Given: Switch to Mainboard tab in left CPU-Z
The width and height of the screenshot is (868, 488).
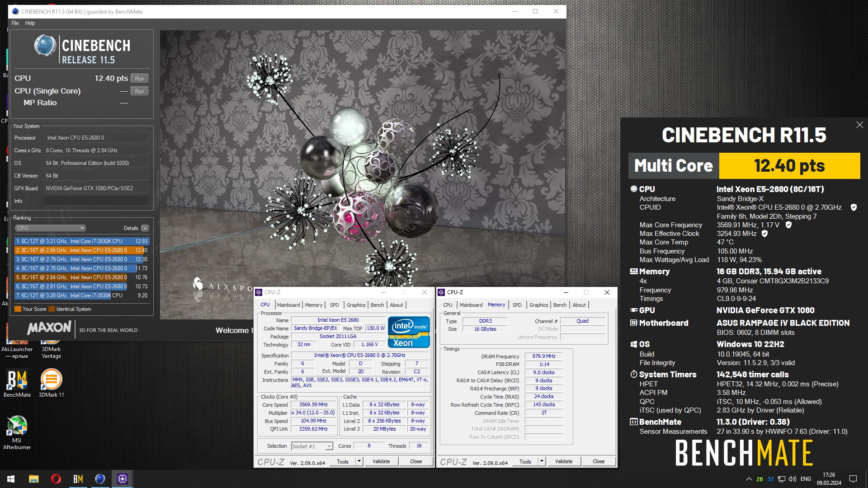Looking at the screenshot, I should coord(288,305).
